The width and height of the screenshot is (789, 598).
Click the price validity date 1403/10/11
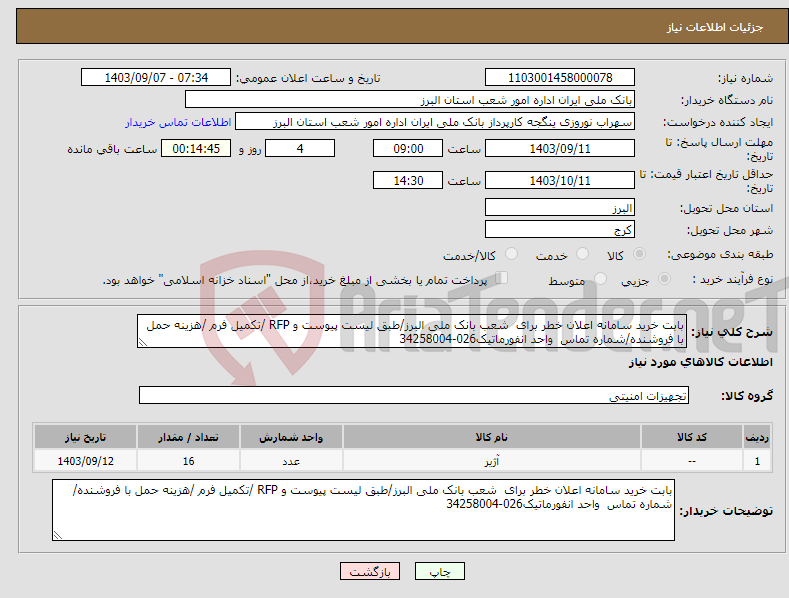tap(560, 180)
